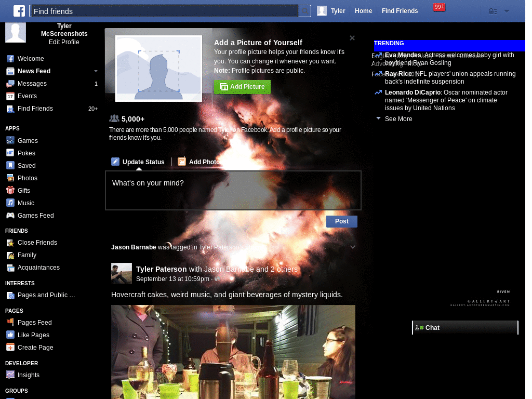Viewport: 532px width, 399px height.
Task: Click the TRENDING header
Action: [x=389, y=44]
